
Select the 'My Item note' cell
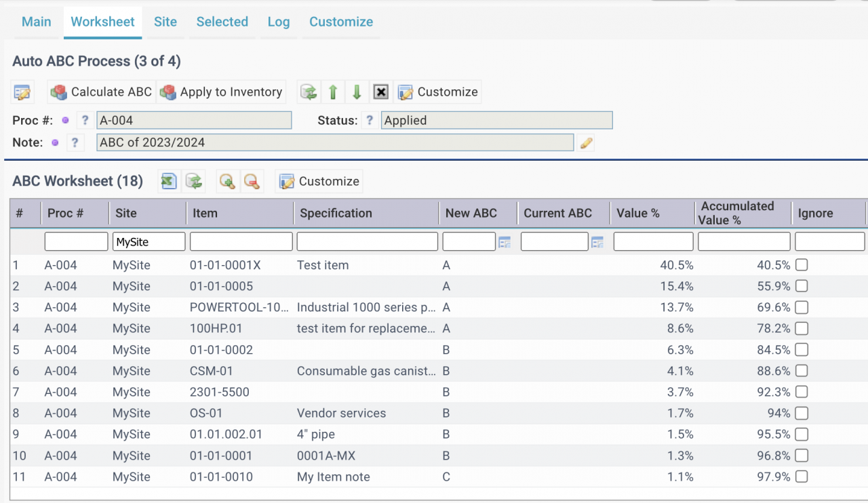pyautogui.click(x=333, y=477)
